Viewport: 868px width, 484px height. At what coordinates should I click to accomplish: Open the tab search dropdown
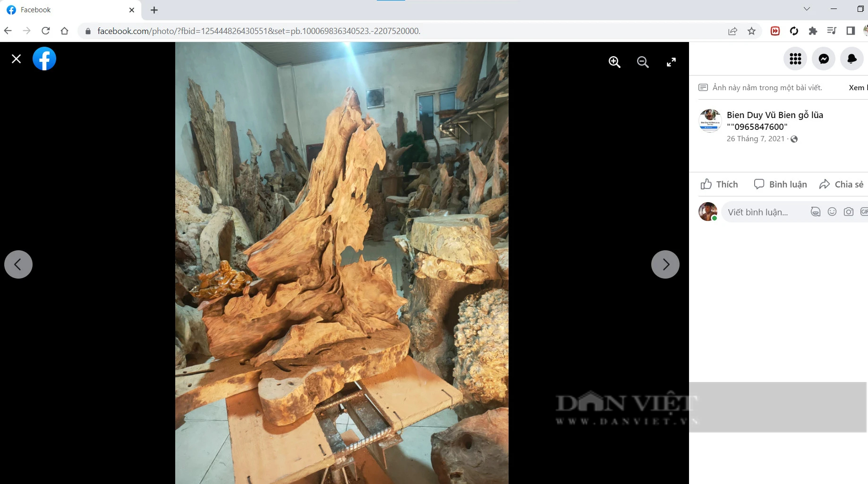coord(807,9)
